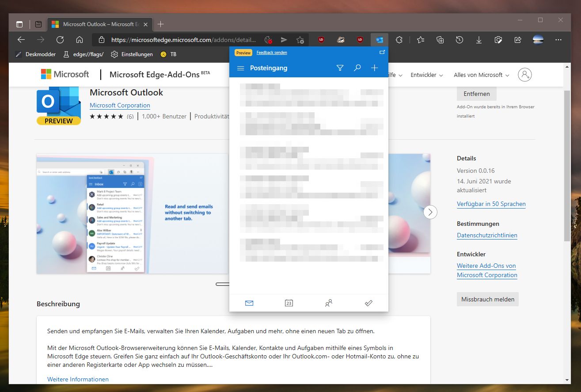
Task: Open vertical tabs workspace icon
Action: [x=39, y=24]
